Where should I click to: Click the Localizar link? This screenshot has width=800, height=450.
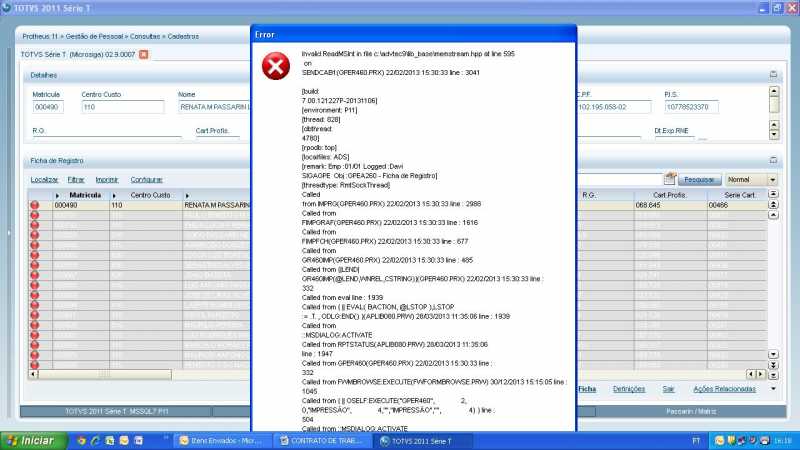pyautogui.click(x=44, y=180)
